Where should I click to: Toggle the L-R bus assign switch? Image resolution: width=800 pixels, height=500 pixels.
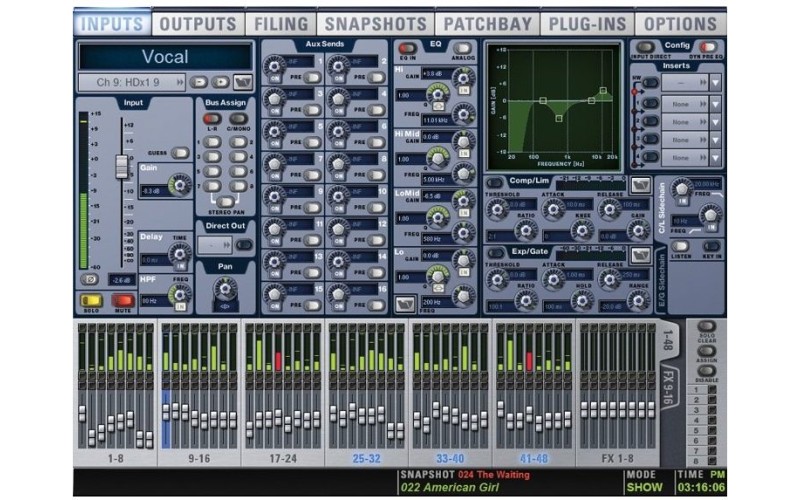coord(212,119)
